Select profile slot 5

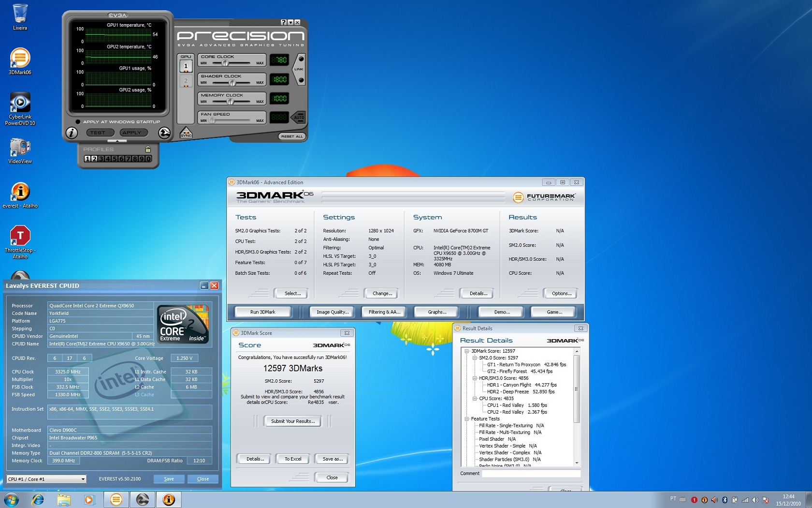point(115,159)
